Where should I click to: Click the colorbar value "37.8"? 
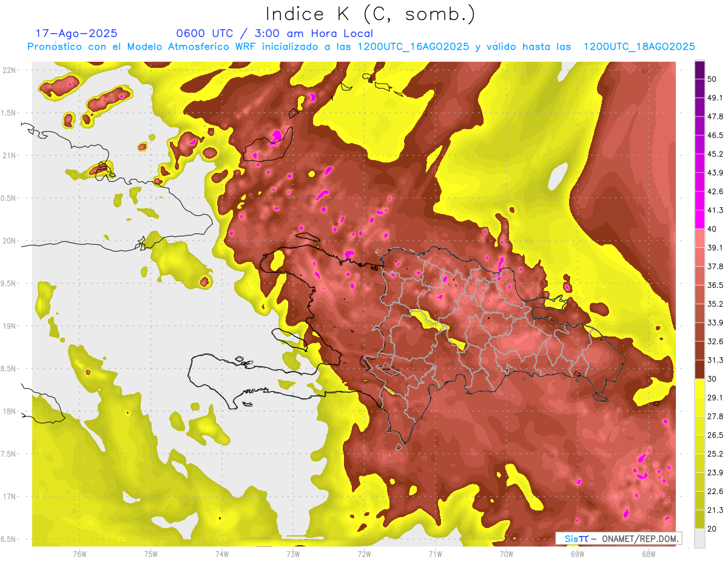pyautogui.click(x=715, y=266)
